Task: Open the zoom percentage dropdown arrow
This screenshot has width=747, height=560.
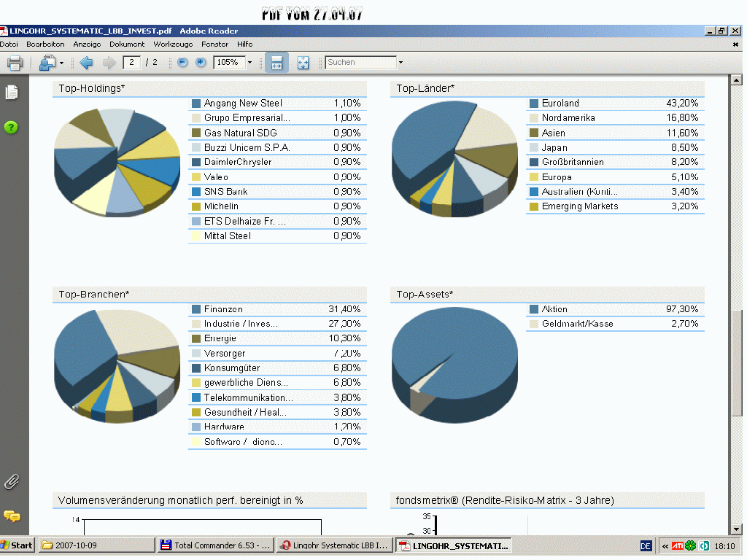Action: point(249,63)
